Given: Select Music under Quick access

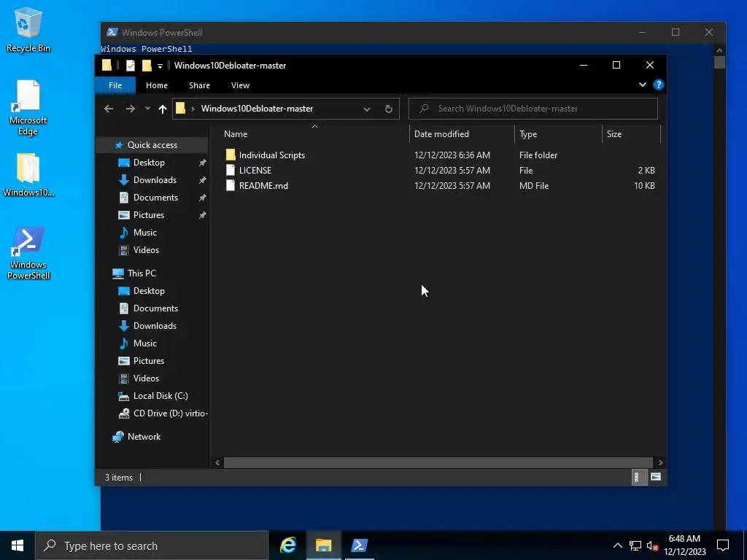Looking at the screenshot, I should tap(145, 233).
